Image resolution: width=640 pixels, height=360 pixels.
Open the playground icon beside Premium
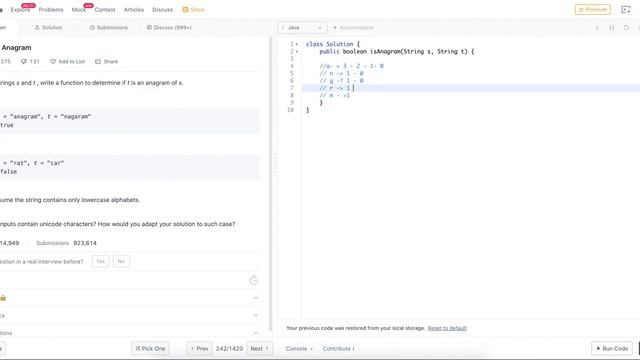pos(625,9)
